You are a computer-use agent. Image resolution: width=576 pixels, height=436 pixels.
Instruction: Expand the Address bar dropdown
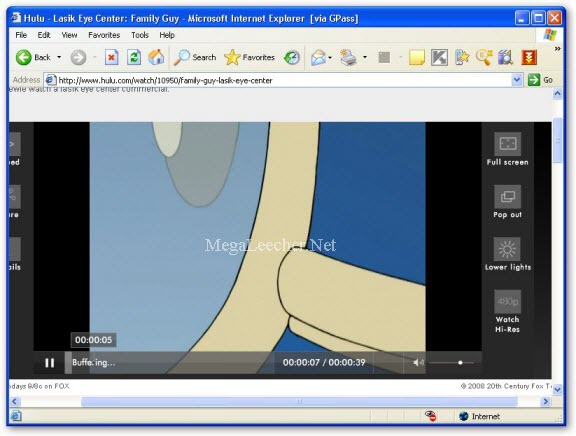(x=517, y=80)
